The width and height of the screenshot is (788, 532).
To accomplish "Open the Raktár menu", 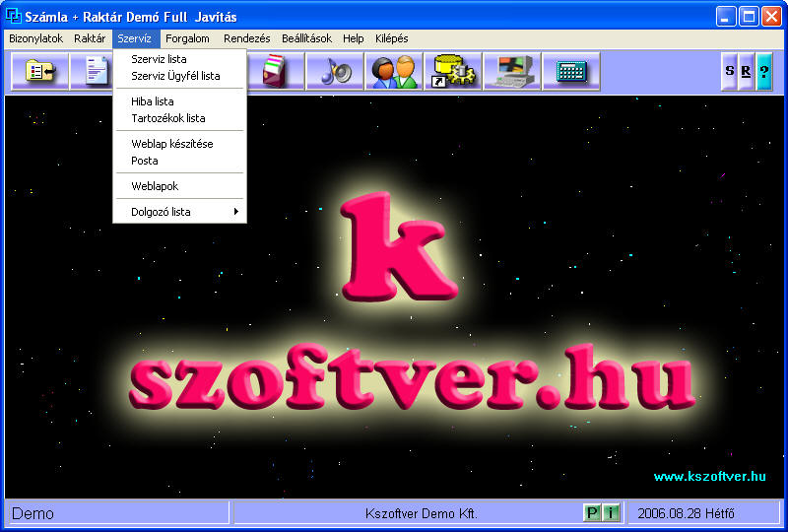I will [90, 38].
